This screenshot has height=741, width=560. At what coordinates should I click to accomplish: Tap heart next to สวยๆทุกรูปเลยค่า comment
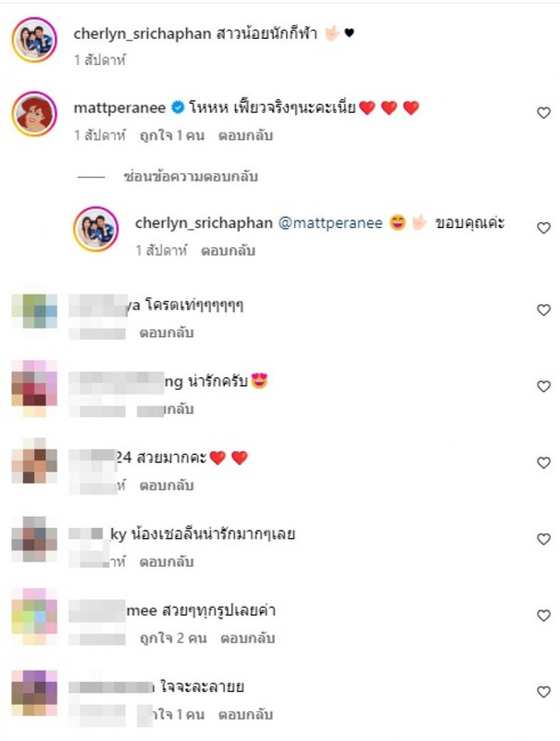tap(543, 615)
